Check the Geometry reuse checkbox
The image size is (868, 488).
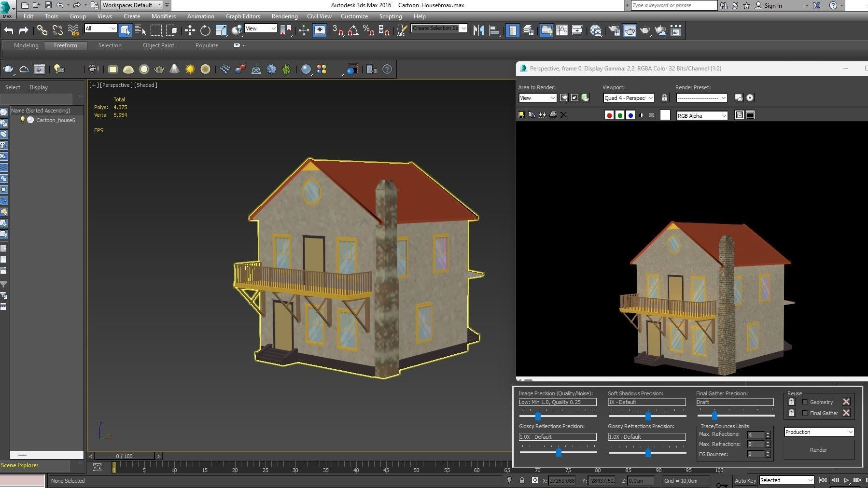805,402
